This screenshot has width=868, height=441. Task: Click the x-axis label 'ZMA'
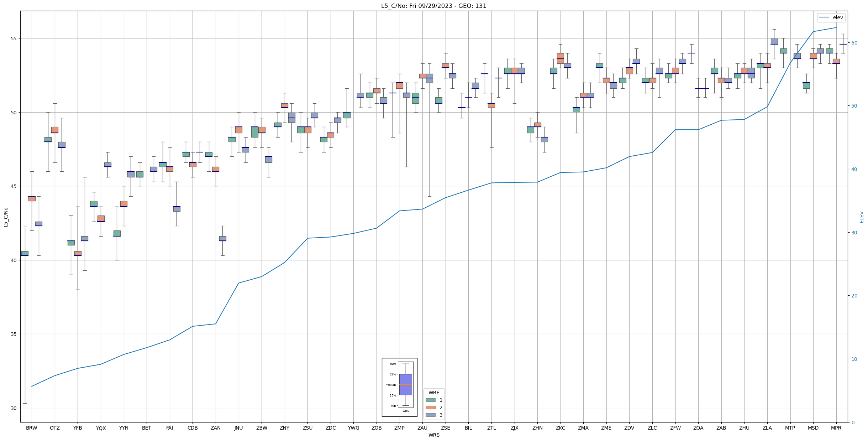tap(583, 428)
